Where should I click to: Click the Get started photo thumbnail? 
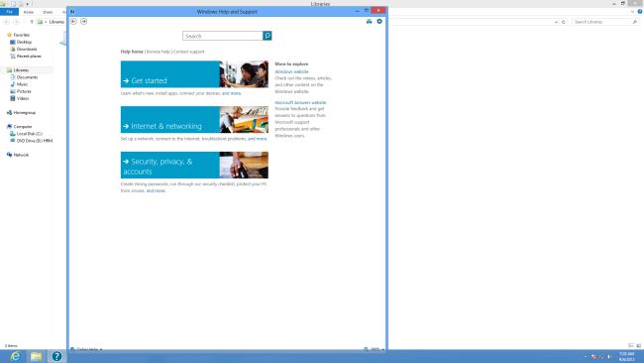[244, 74]
